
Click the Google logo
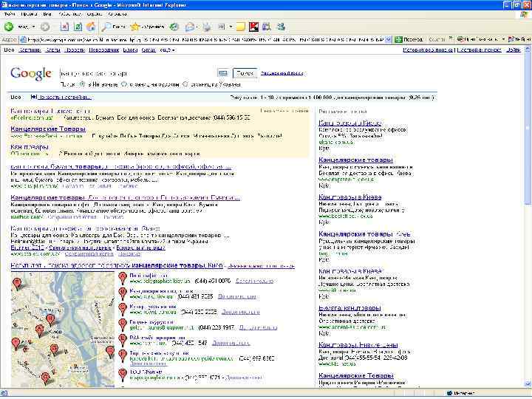coord(31,73)
